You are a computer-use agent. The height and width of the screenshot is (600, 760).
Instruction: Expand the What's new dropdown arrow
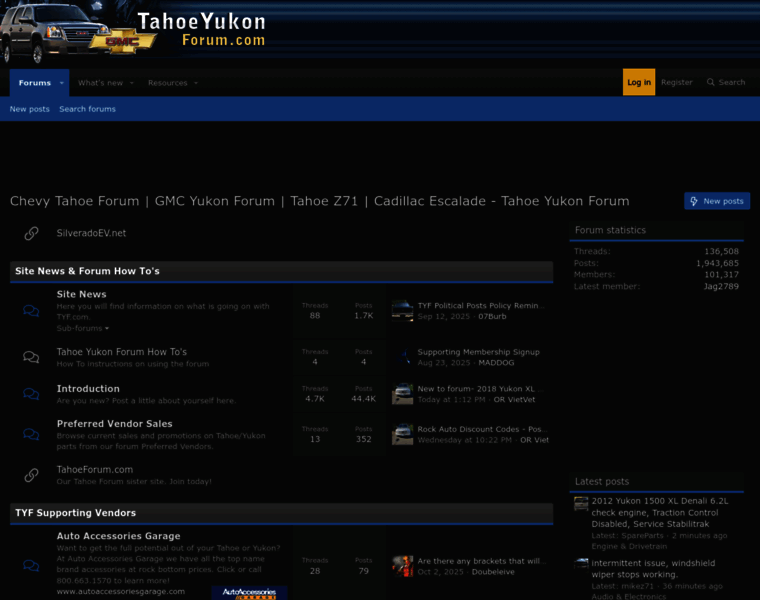point(133,83)
